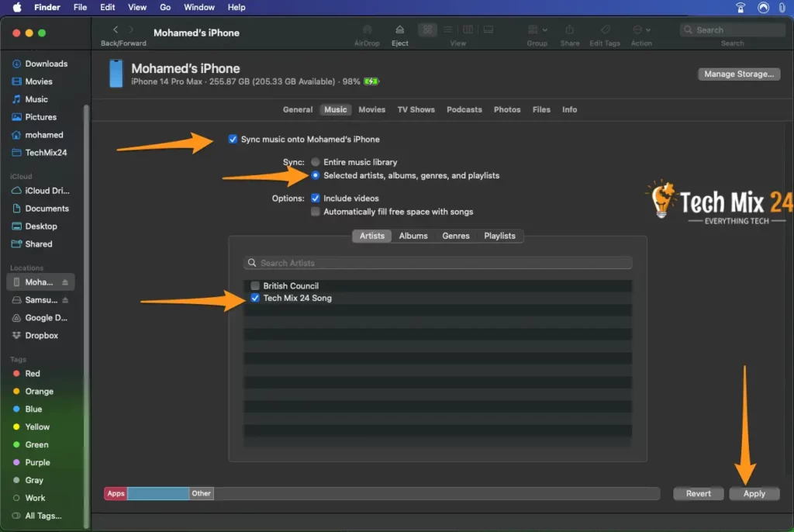Viewport: 794px width, 532px height.
Task: Uncheck Sync music onto Mohamed's iPhone
Action: pos(233,140)
